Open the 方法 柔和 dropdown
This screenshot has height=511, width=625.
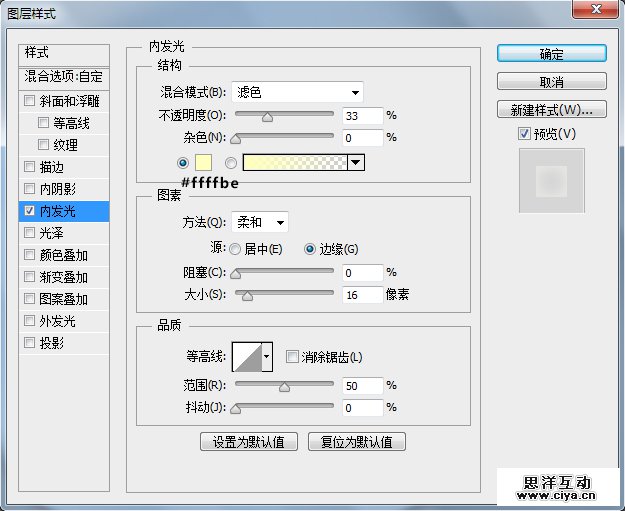coord(260,222)
